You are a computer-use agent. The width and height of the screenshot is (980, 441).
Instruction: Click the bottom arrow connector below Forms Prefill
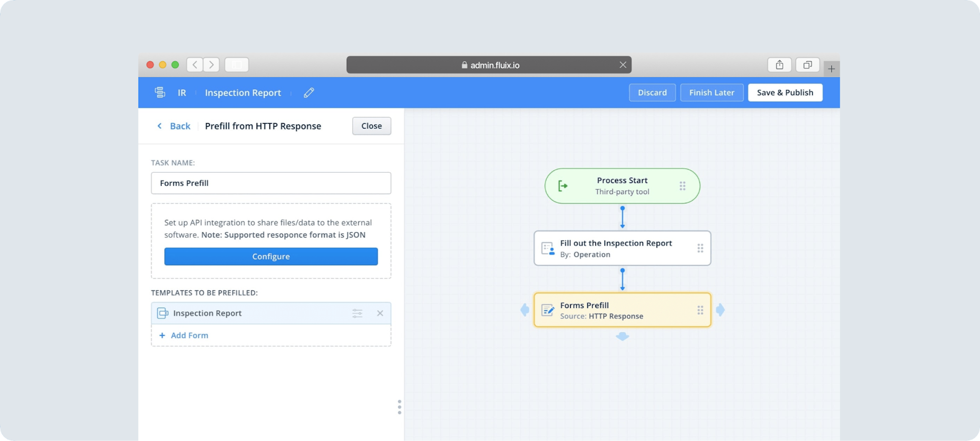622,336
